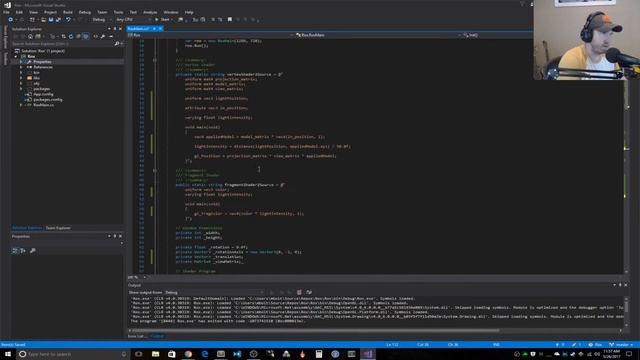The height and width of the screenshot is (360, 640).
Task: Click the Alphabetical sort icon in Properties panel
Action: 23,251
